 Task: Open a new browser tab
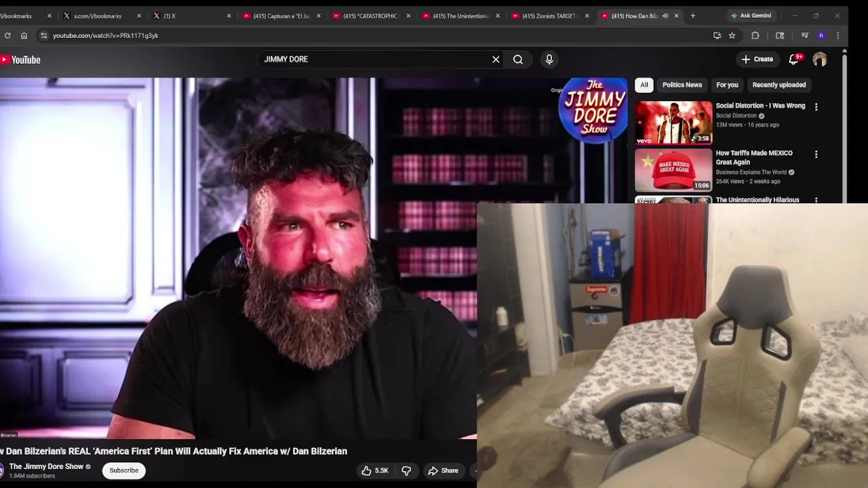click(692, 16)
